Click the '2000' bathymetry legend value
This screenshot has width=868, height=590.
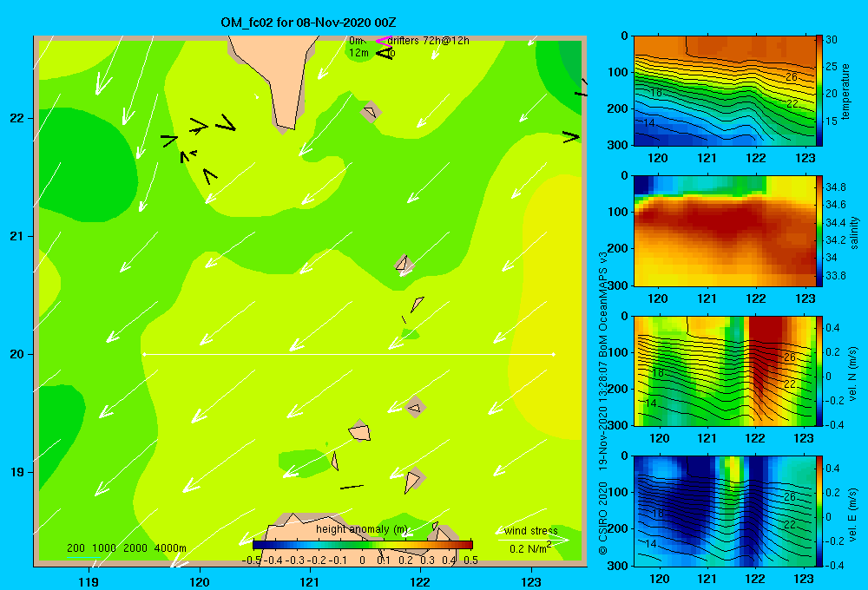[135, 548]
